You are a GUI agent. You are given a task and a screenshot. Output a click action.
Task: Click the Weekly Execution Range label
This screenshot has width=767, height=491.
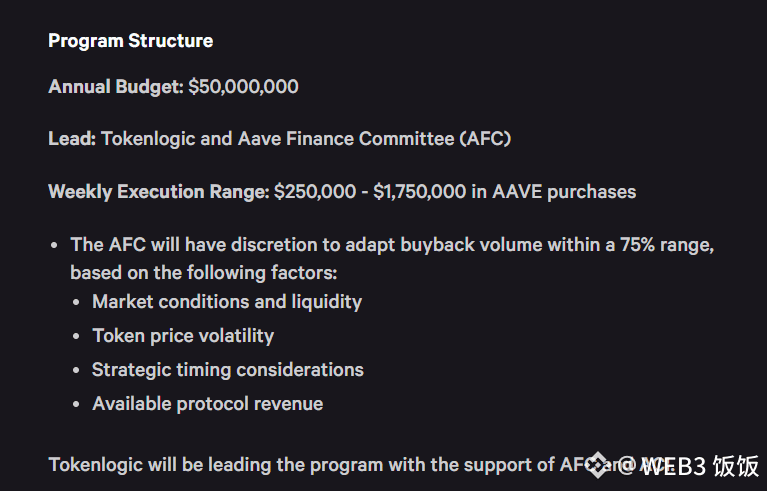tap(158, 191)
